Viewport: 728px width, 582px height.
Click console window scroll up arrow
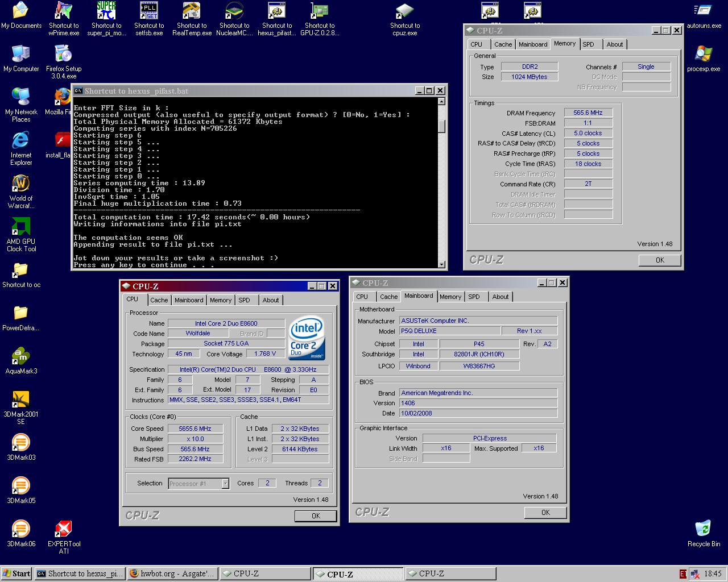[x=441, y=102]
